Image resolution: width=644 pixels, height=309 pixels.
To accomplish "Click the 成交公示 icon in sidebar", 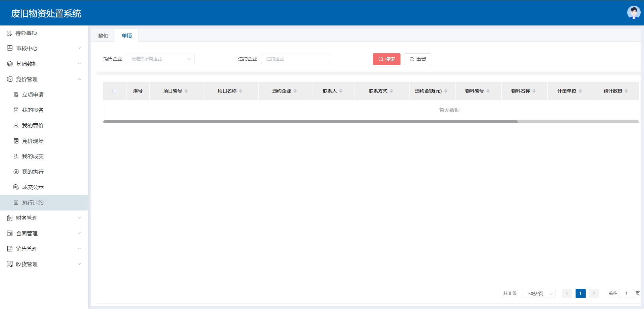I will click(x=16, y=187).
